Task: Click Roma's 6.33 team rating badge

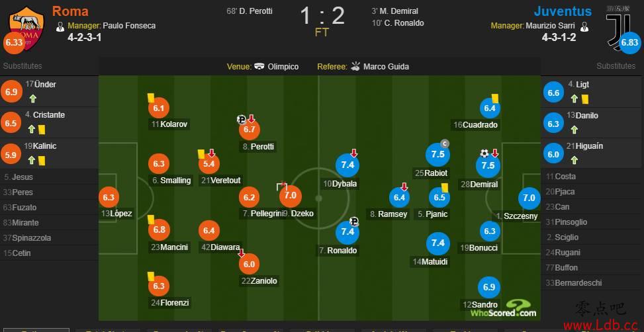Action: click(13, 43)
